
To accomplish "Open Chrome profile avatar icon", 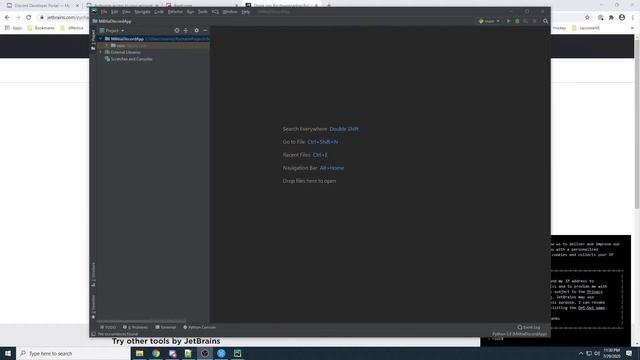I will coord(622,18).
